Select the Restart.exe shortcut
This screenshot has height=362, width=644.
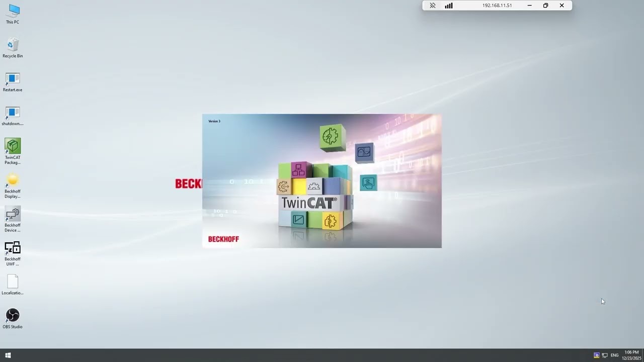point(13,82)
